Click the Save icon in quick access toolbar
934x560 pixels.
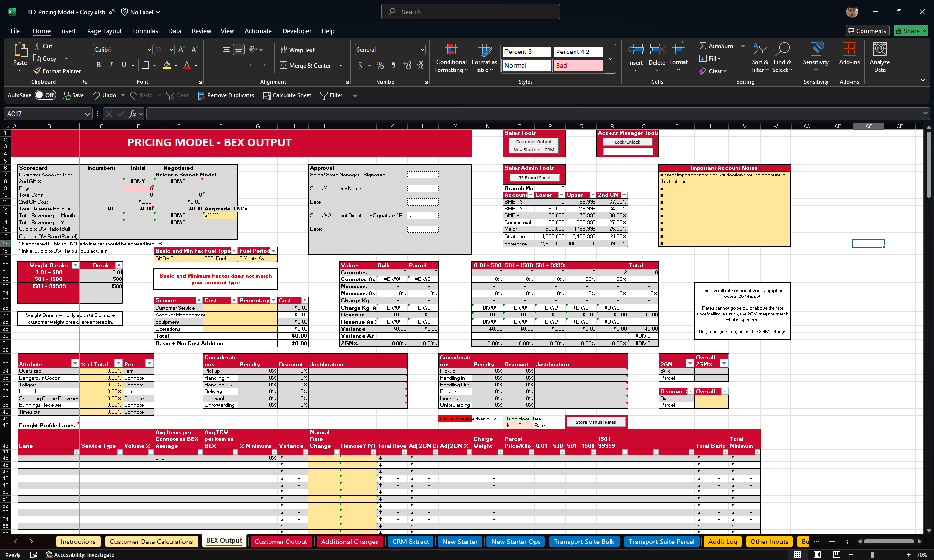[x=67, y=95]
